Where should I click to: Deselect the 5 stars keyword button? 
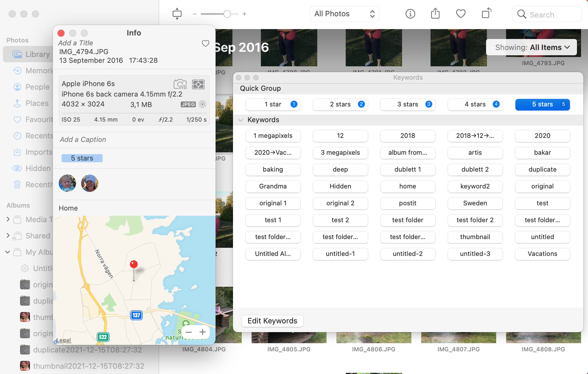click(x=542, y=104)
